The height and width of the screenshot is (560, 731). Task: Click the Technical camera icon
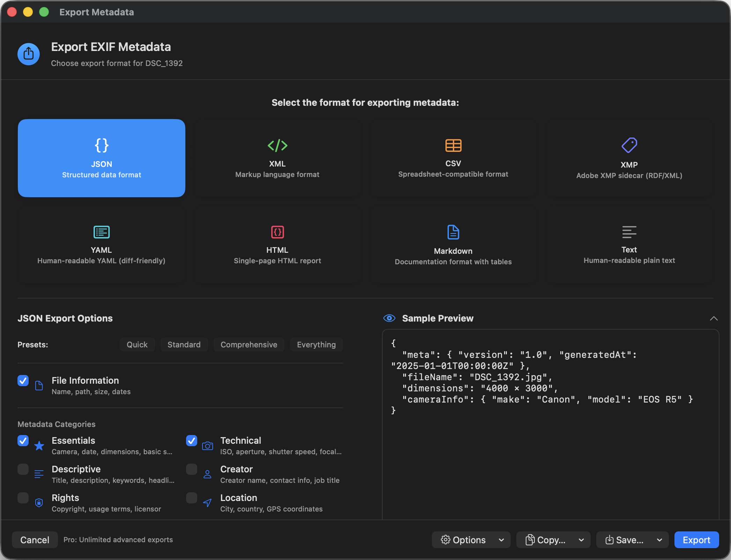point(207,446)
